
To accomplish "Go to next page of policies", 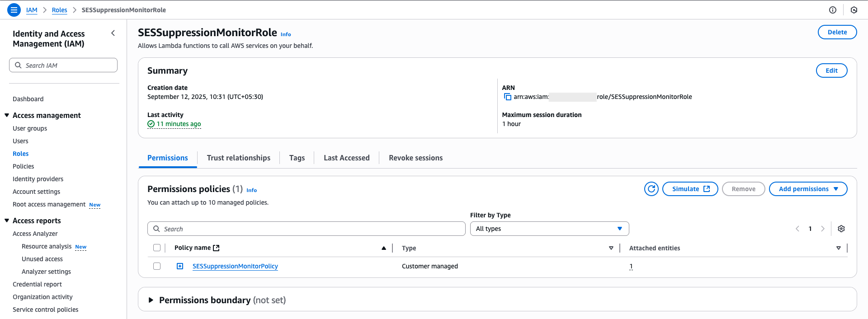I will (823, 229).
